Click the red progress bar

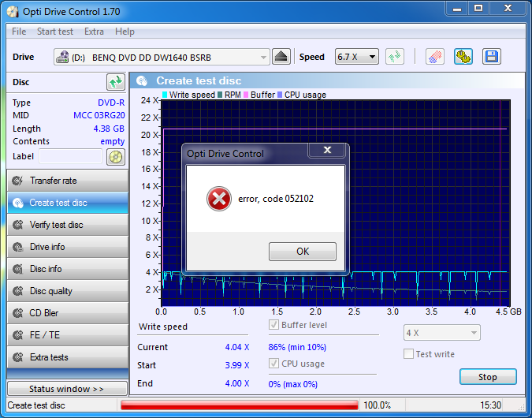239,405
